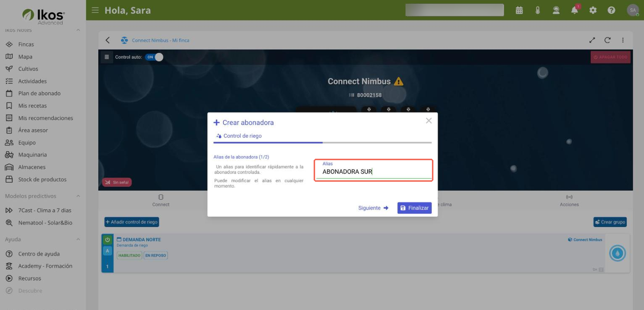Click the APAGAR TODO button
This screenshot has height=310, width=644.
pos(611,57)
